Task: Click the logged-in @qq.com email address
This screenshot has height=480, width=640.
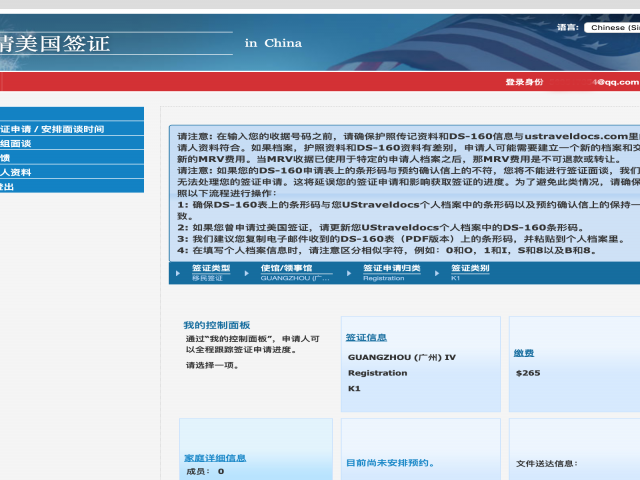Action: point(616,82)
